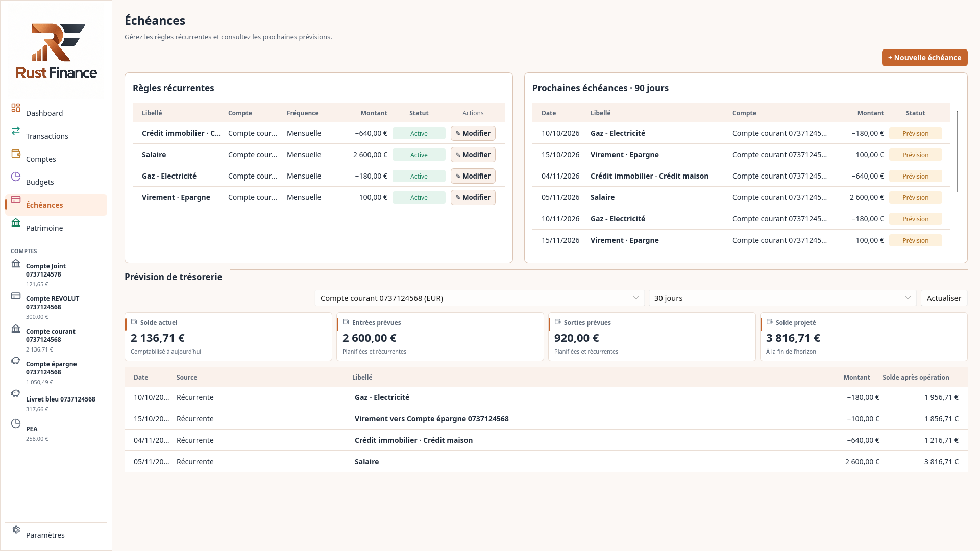Viewport: 980px width, 551px height.
Task: Open the Budgets menu entry
Action: coord(56,182)
